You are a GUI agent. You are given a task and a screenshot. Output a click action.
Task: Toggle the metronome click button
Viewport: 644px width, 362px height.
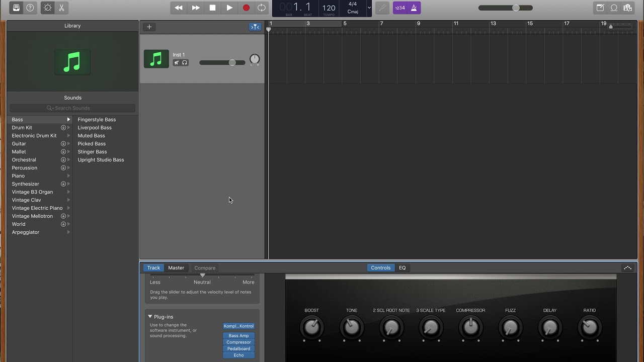tap(414, 8)
